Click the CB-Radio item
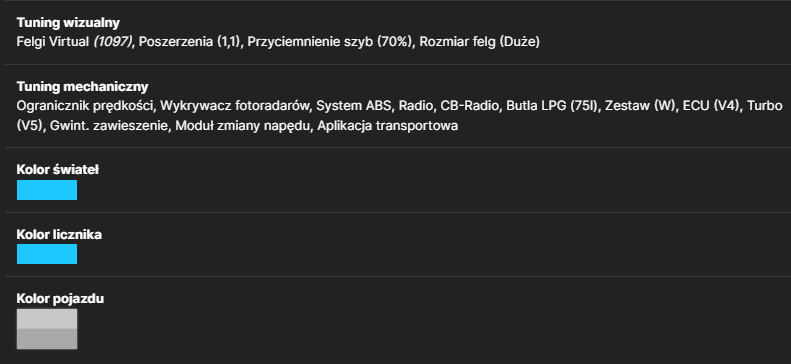The image size is (791, 364). (x=470, y=106)
